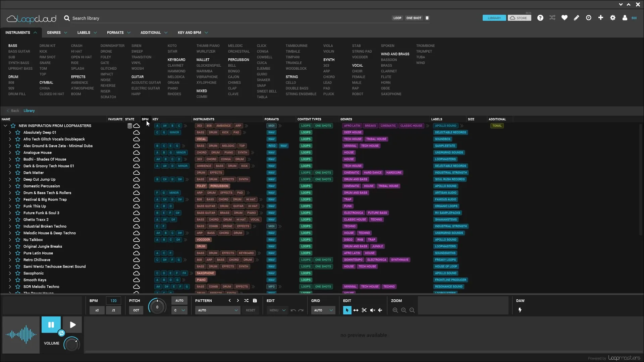Go to previous pattern arrow
644x362 pixels.
(230, 301)
